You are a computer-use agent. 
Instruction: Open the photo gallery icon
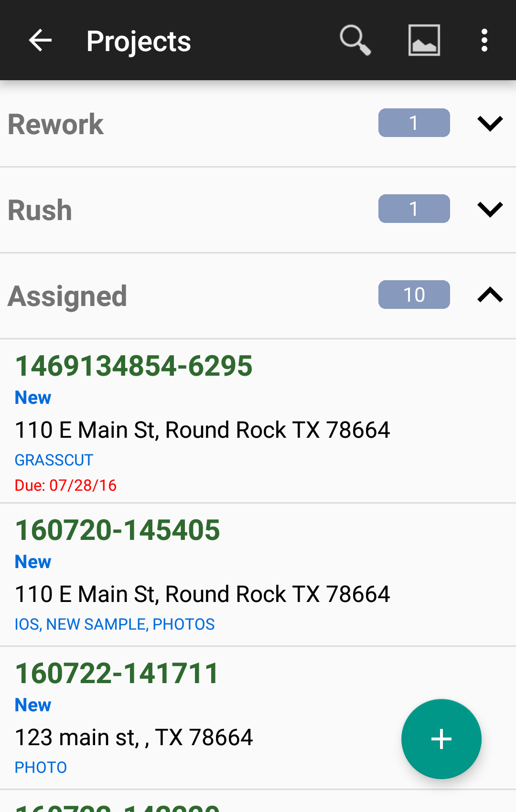pos(424,40)
